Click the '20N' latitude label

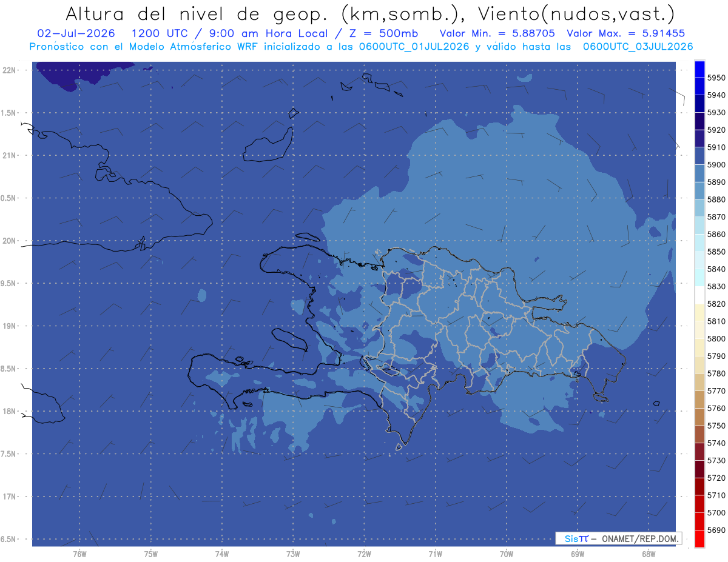tap(9, 241)
